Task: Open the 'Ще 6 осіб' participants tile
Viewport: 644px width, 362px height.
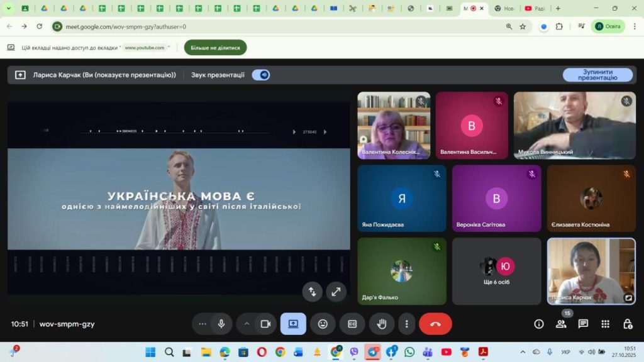Action: click(x=496, y=270)
